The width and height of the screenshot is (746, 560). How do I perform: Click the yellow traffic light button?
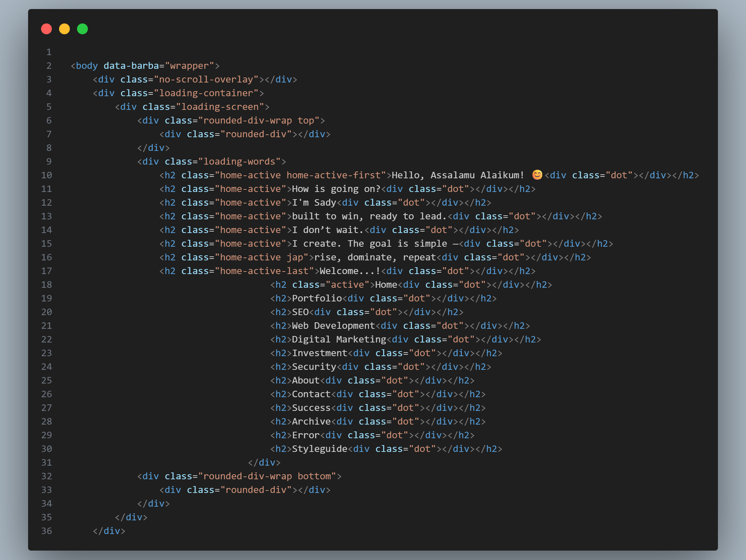pyautogui.click(x=64, y=28)
